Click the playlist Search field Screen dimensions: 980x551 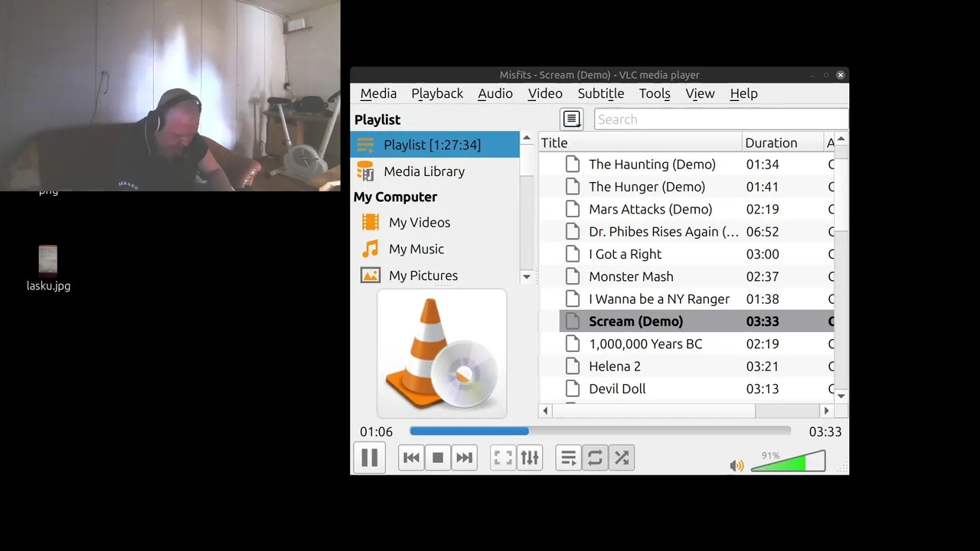(720, 119)
